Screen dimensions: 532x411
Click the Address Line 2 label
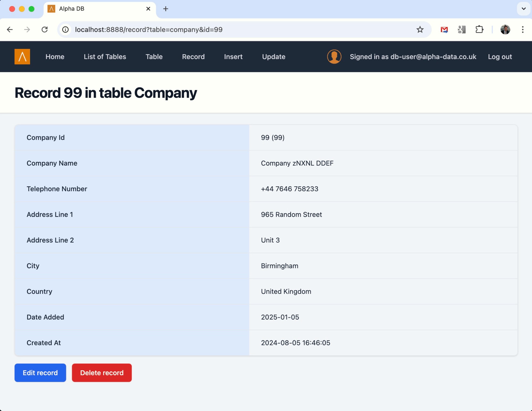point(50,240)
